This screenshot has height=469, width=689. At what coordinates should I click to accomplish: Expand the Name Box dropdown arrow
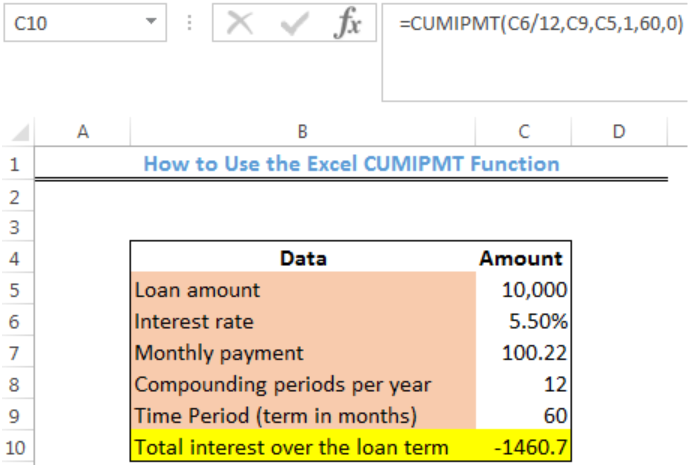151,21
